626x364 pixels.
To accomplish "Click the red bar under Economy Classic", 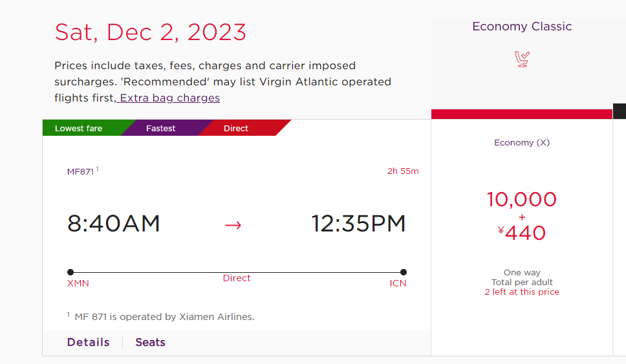I will coord(522,114).
